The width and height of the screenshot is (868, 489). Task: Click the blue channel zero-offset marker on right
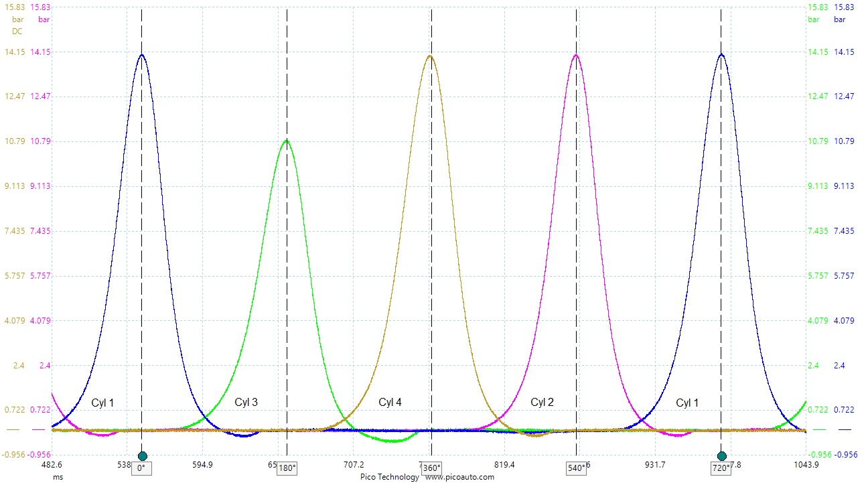pos(845,429)
